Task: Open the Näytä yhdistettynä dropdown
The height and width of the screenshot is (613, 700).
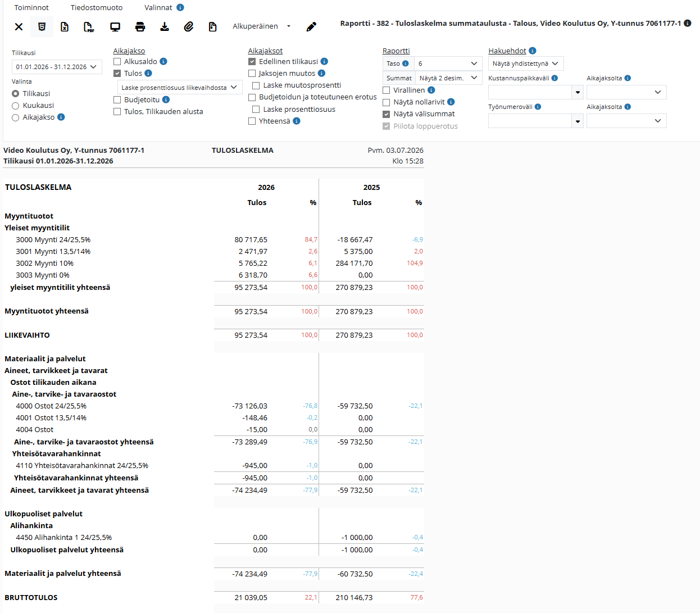Action: [x=526, y=63]
